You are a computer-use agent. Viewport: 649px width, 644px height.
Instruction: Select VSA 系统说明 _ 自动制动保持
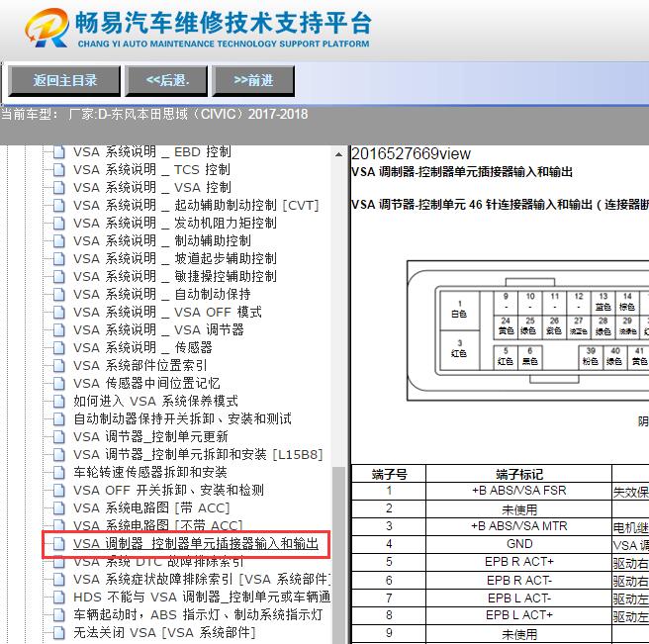[x=162, y=294]
